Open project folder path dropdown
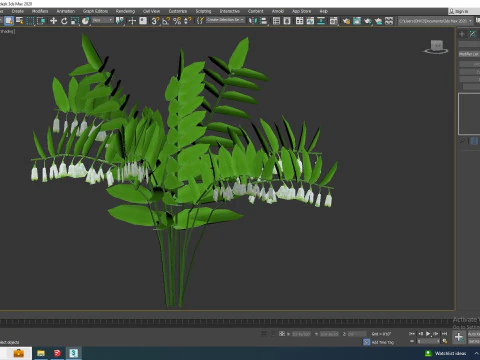This screenshot has width=480, height=360. point(436,21)
